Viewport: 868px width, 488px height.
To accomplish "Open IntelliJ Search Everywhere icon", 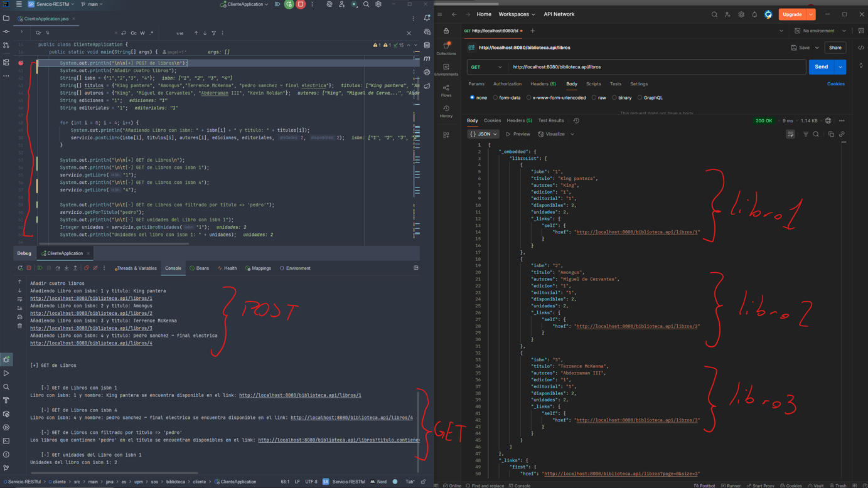I will [x=366, y=4].
